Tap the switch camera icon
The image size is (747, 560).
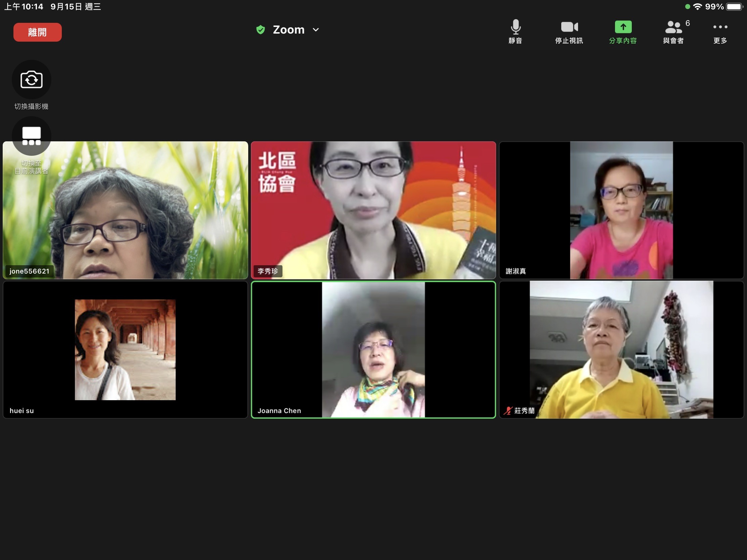coord(32,80)
